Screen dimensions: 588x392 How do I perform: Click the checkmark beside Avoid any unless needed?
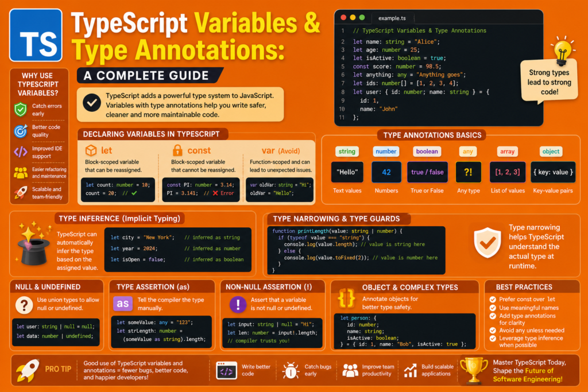[x=493, y=330]
